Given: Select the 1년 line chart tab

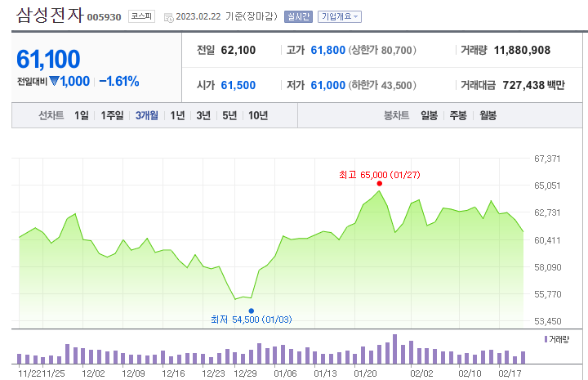Looking at the screenshot, I should tap(177, 115).
